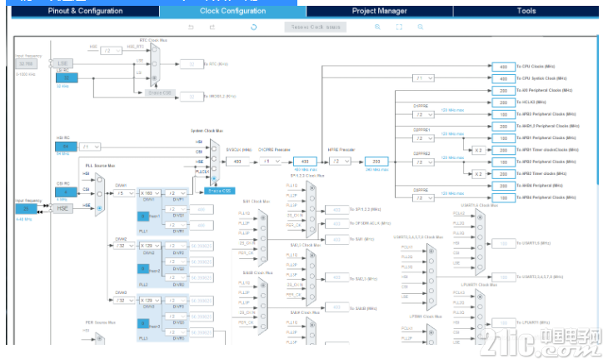Click the To CPU Clocks (MHz) value field
Viewport: 608px width, 364px height.
tap(503, 67)
